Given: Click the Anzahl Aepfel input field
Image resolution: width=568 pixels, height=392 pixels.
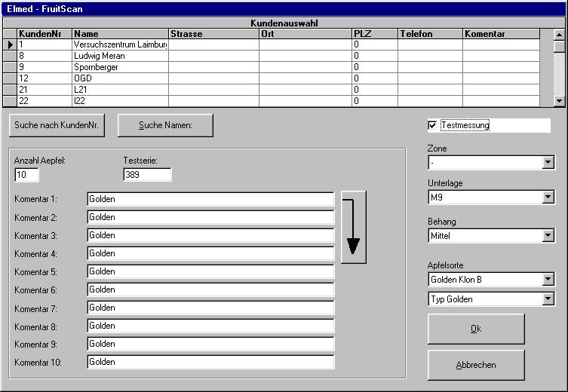Looking at the screenshot, I should [26, 175].
